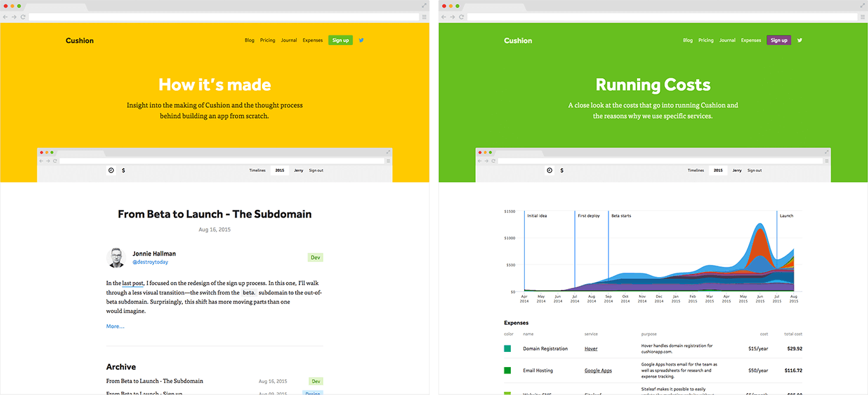This screenshot has width=868, height=395.
Task: Select 2015 tab in green page mockup
Action: (718, 171)
